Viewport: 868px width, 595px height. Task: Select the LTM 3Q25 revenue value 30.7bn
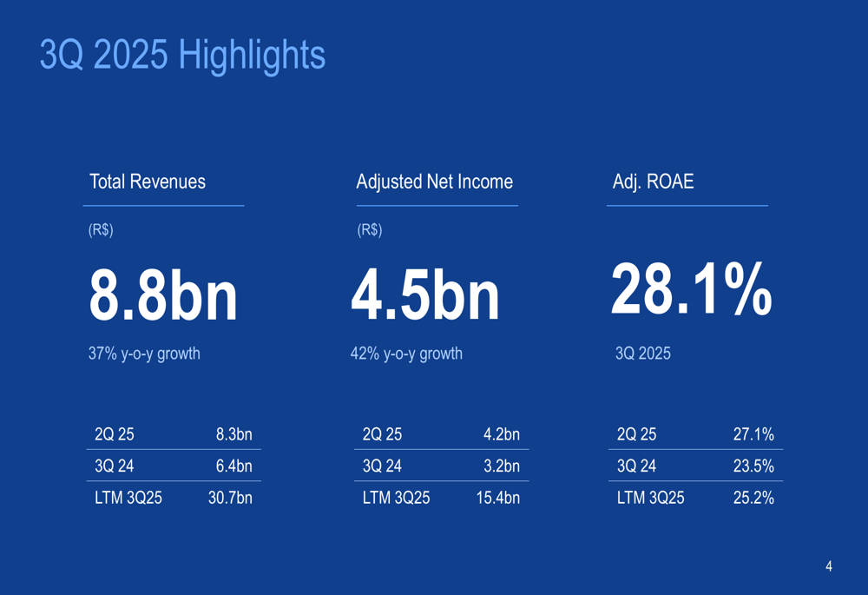coord(231,498)
